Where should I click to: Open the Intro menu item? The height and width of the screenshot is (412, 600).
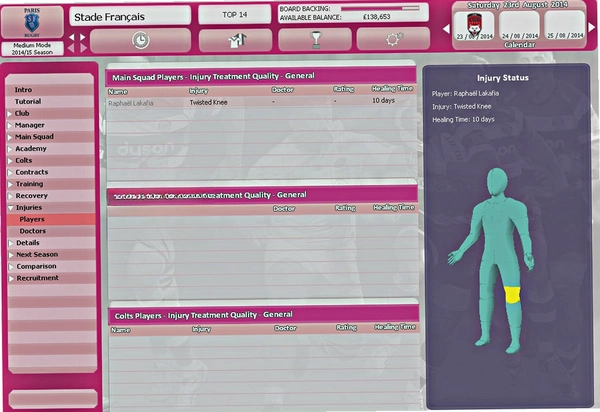[x=23, y=90]
